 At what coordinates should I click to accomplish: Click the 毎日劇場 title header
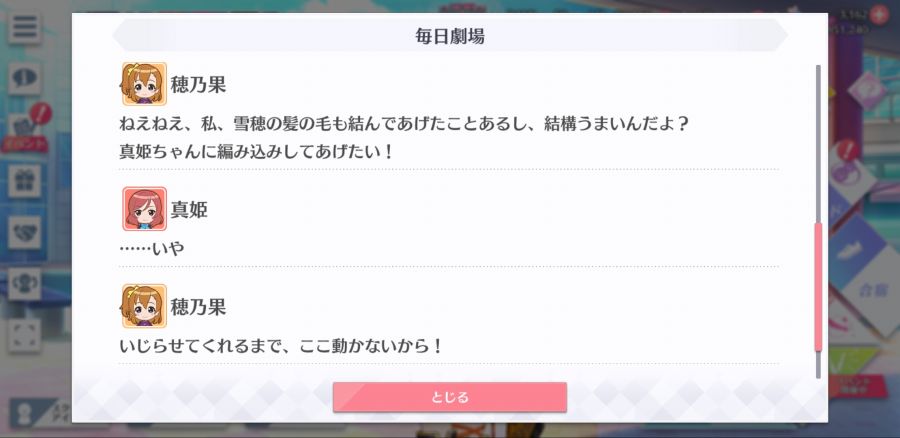coord(450,36)
